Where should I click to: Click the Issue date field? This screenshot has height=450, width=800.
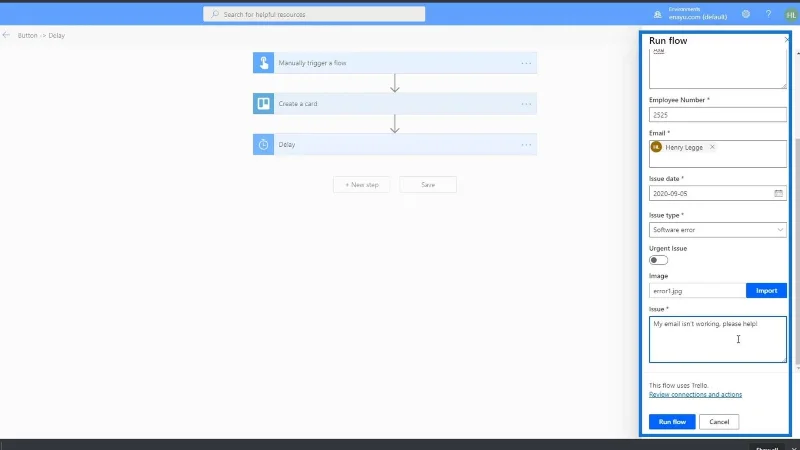tap(718, 193)
